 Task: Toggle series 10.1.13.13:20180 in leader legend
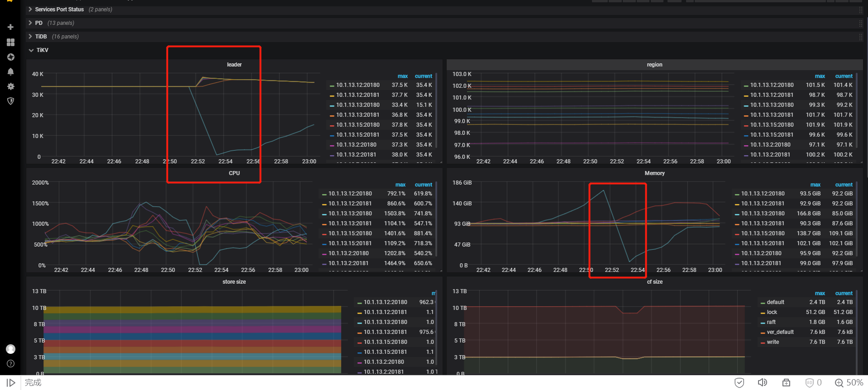[358, 105]
